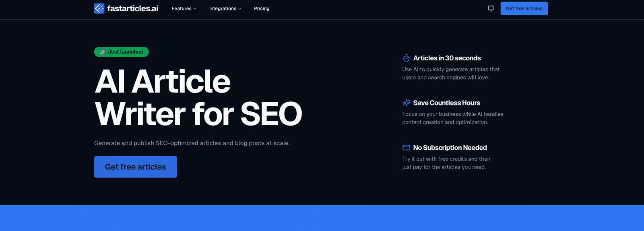Click the fastarticles.ai brand name text
The width and height of the screenshot is (644, 231).
coord(133,8)
